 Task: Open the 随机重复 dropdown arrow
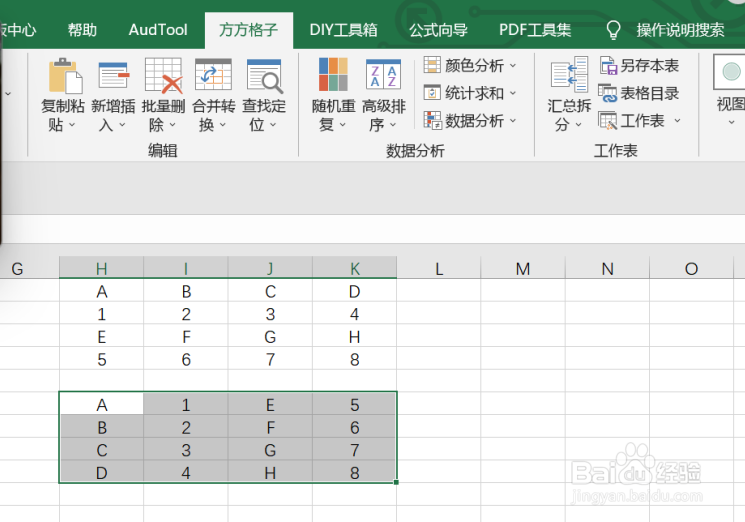click(x=343, y=125)
